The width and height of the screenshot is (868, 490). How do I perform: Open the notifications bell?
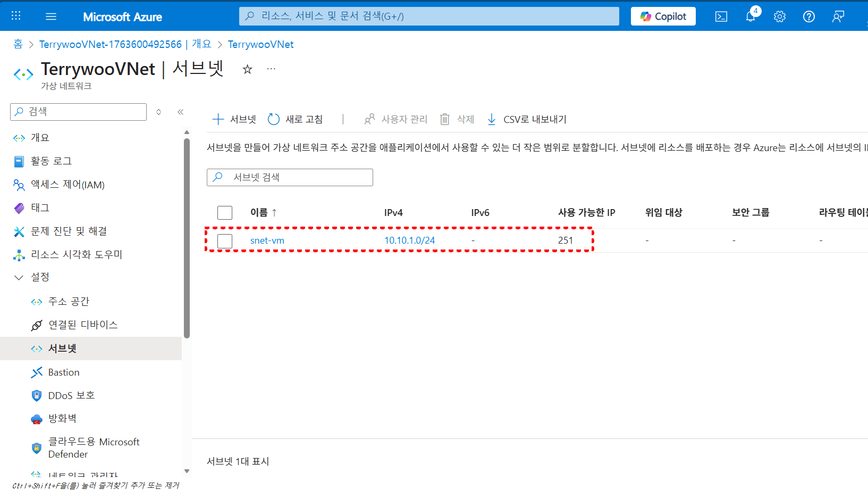[x=751, y=16]
